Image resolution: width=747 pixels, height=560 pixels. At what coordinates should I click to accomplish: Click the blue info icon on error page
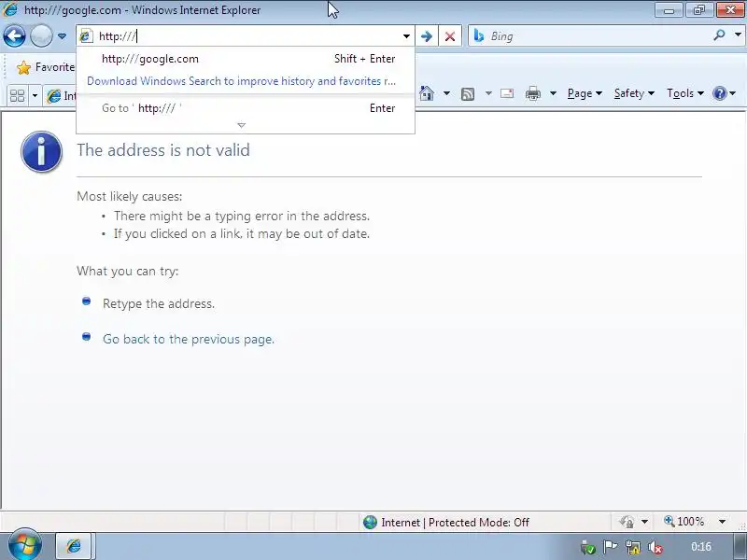[x=41, y=151]
